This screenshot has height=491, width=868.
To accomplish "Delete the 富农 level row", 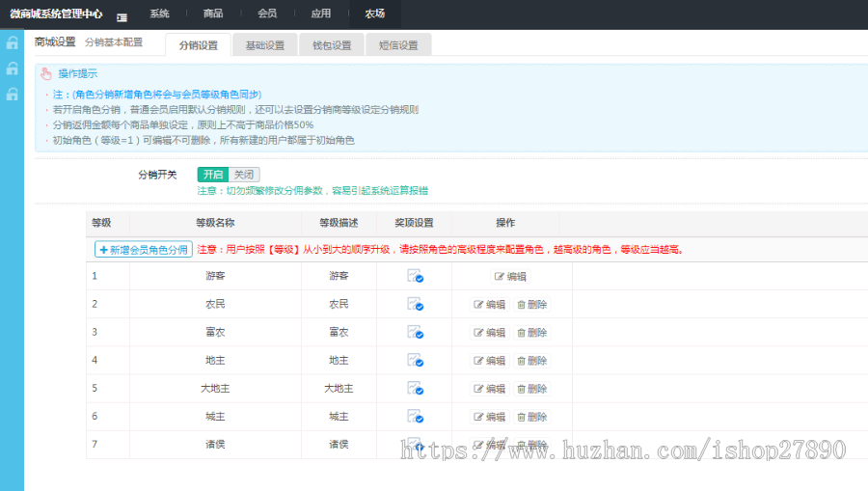I will click(532, 333).
